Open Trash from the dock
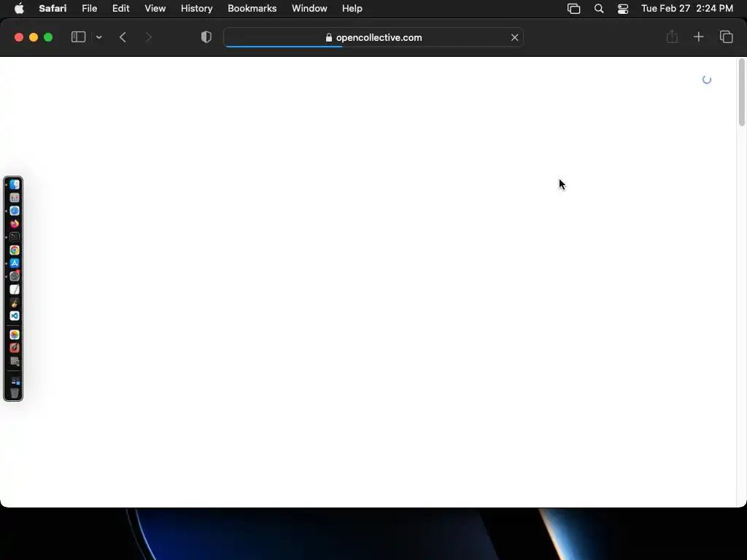 (15, 393)
